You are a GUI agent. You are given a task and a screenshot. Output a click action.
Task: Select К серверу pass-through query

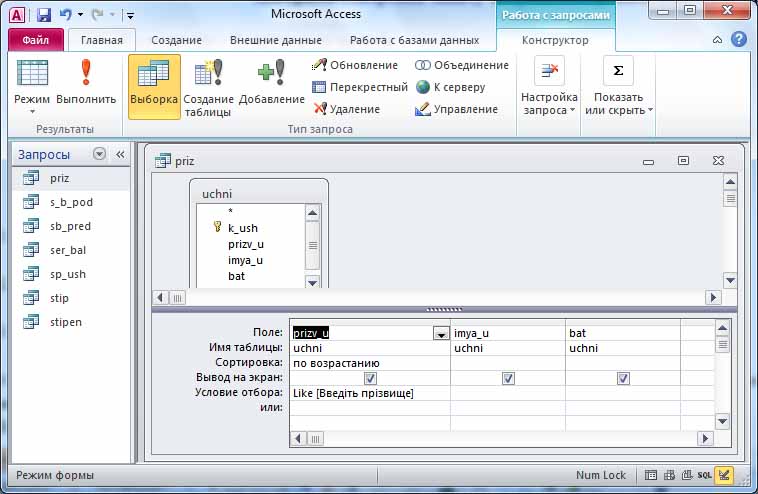(450, 87)
